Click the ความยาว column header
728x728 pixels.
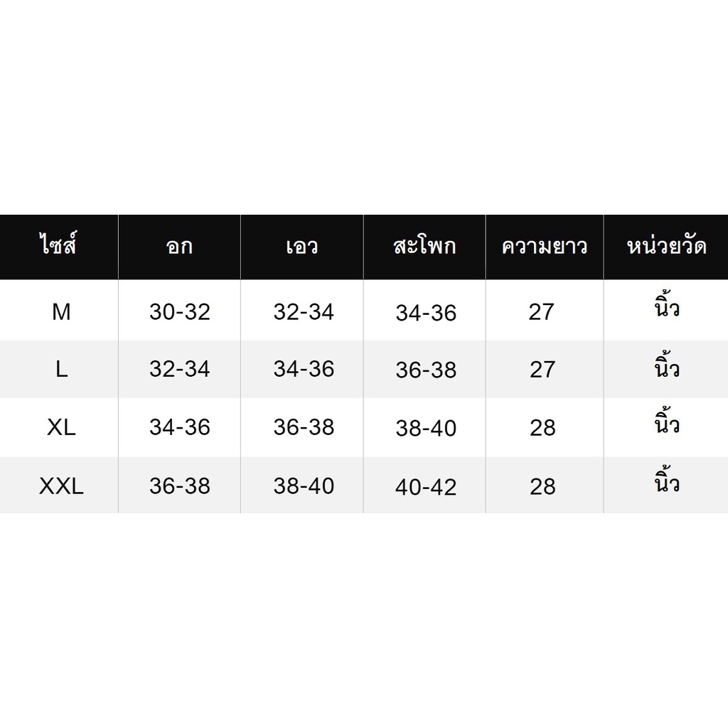(544, 247)
